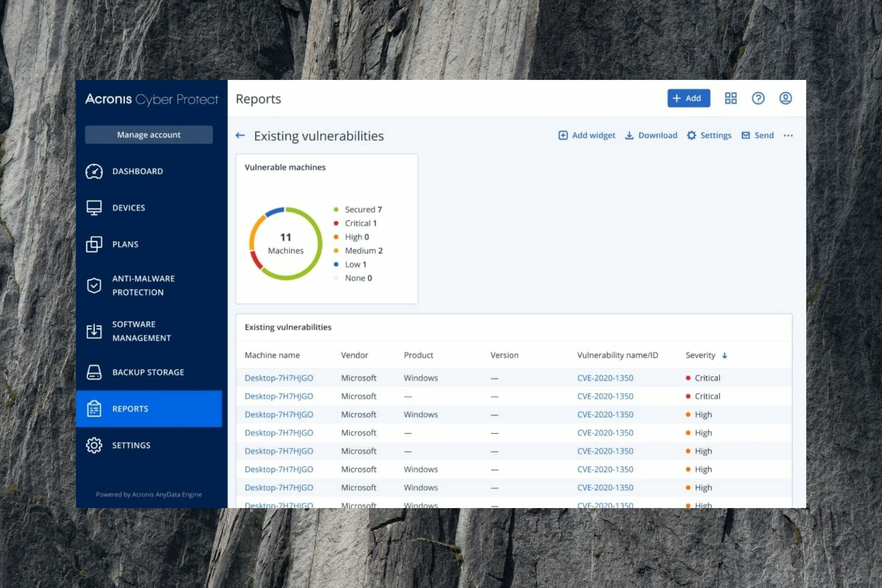Click the Medium 2 legend entry
This screenshot has width=882, height=588.
coord(358,251)
